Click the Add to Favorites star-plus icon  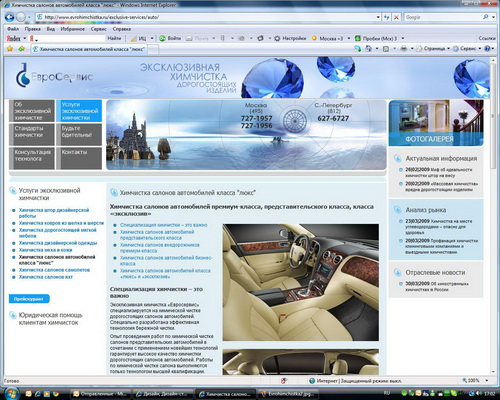tap(21, 49)
